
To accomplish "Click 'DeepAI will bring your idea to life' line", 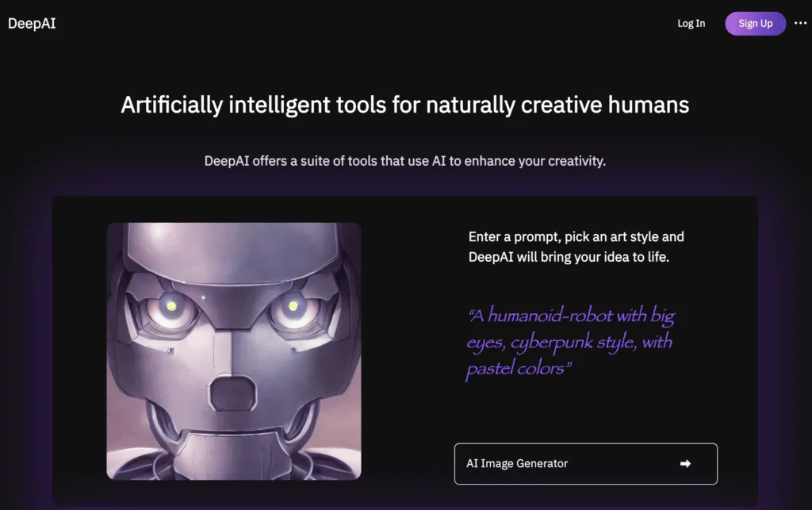I will coord(569,257).
